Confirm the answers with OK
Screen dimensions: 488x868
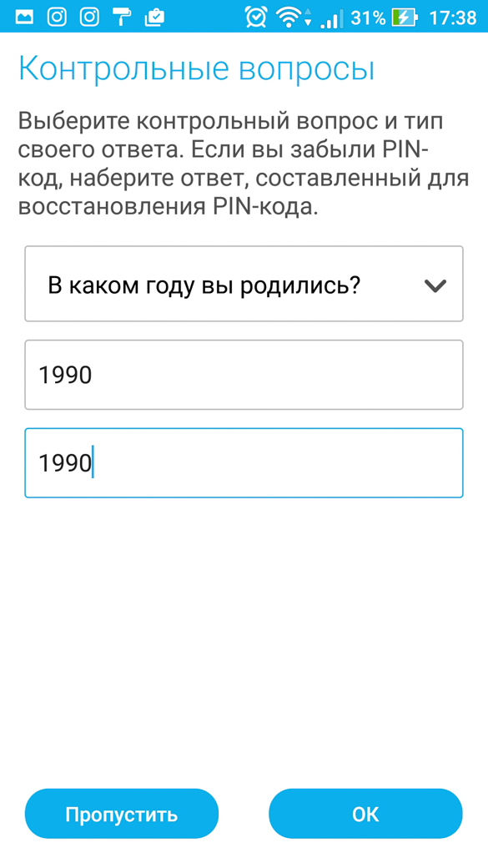click(x=365, y=814)
